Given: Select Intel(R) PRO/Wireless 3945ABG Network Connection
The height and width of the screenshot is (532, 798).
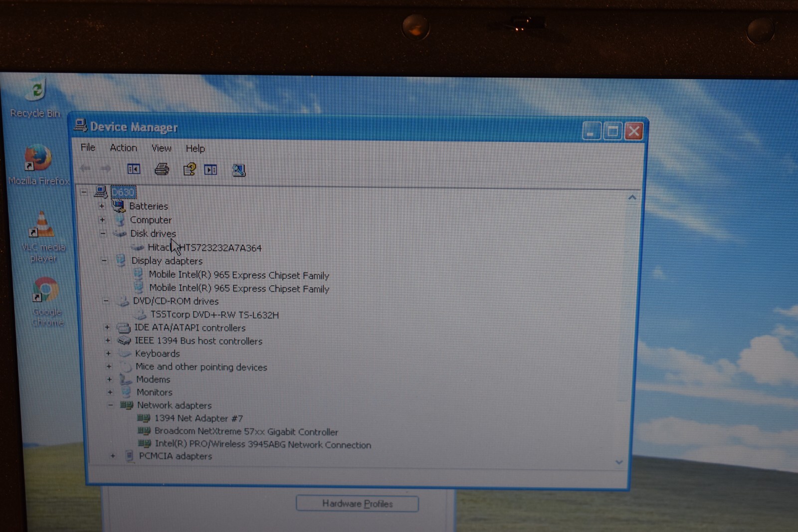Looking at the screenshot, I should [x=263, y=444].
